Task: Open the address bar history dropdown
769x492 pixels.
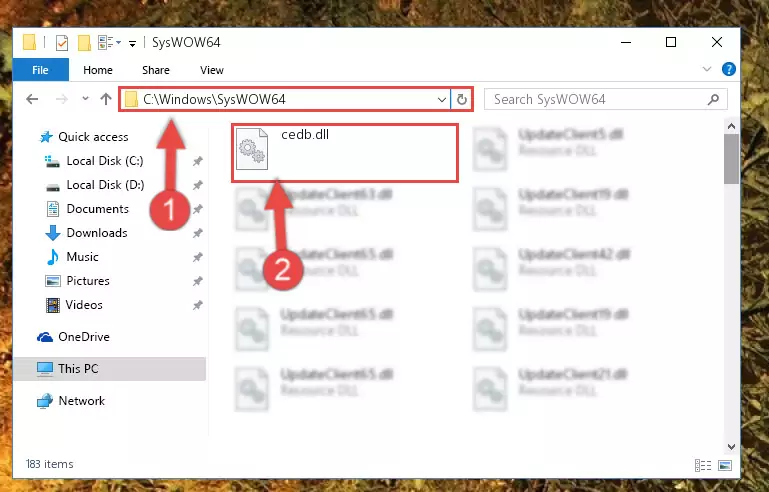Action: point(441,100)
